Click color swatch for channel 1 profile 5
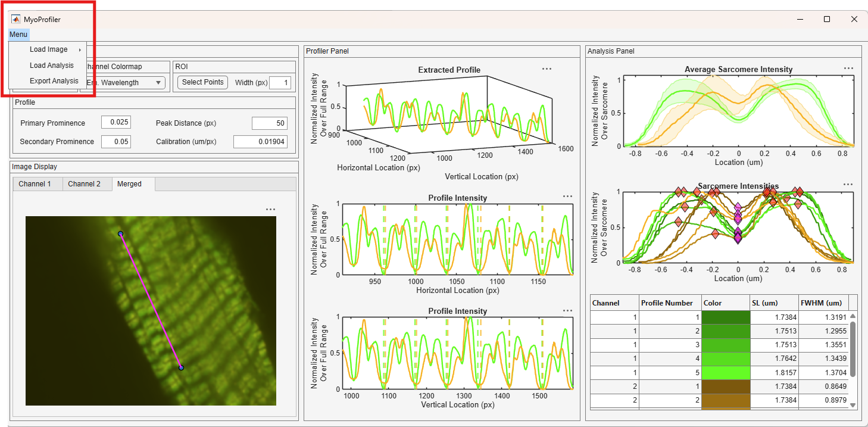Screen dimensions: 868x427 [726, 372]
